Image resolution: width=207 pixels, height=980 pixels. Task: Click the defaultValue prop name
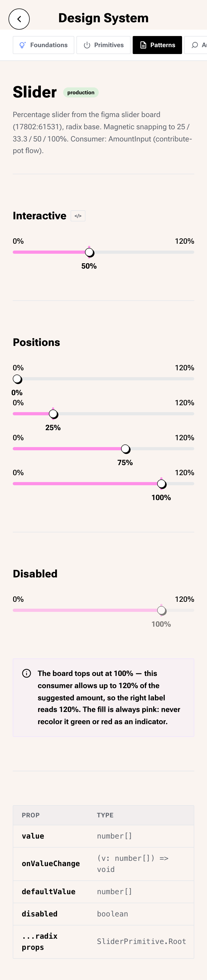48,891
